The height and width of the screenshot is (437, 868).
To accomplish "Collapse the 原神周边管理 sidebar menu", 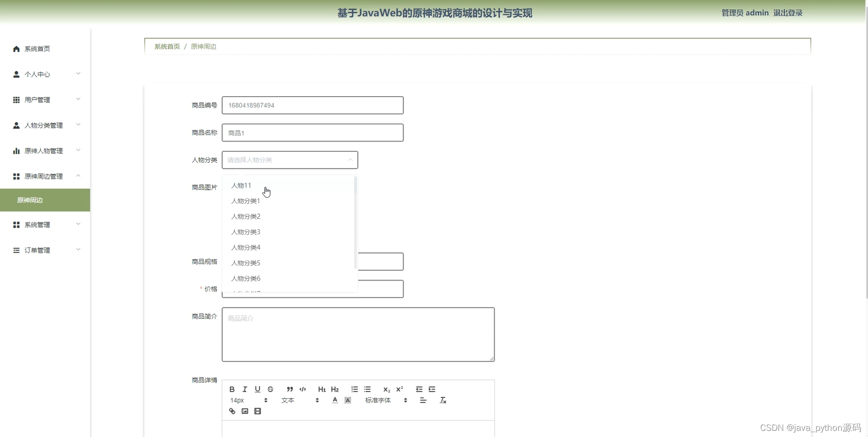I will point(45,176).
